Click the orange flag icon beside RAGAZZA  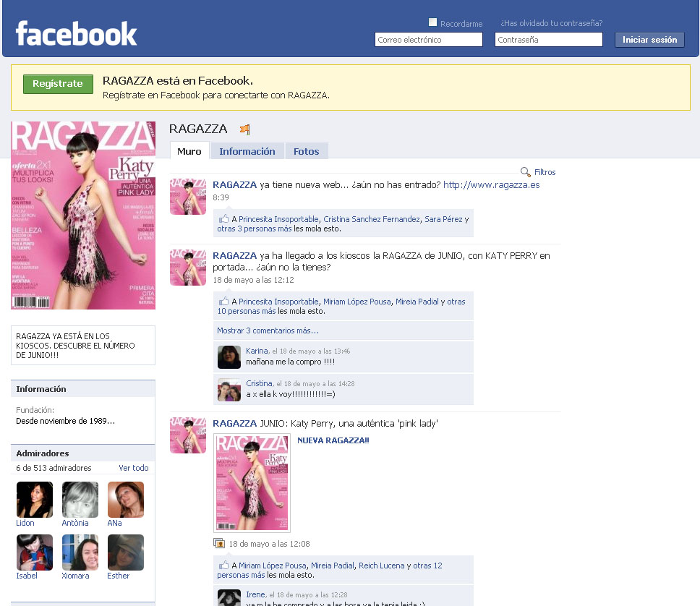(x=244, y=129)
